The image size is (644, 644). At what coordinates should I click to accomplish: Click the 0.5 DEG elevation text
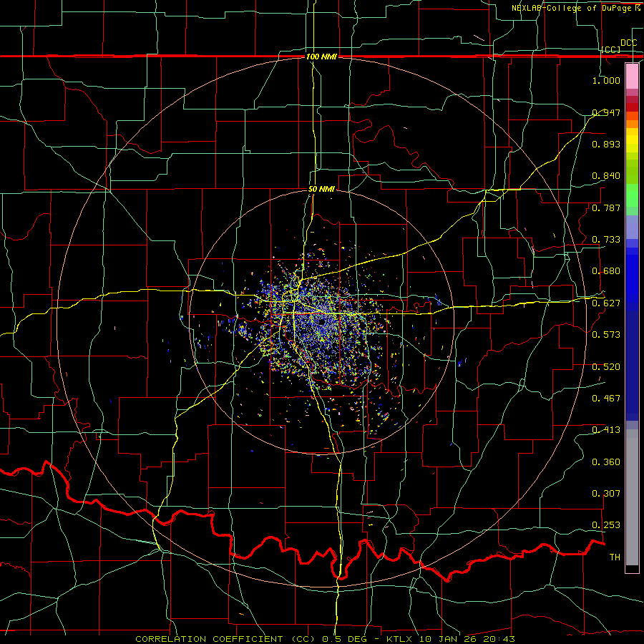[x=343, y=639]
